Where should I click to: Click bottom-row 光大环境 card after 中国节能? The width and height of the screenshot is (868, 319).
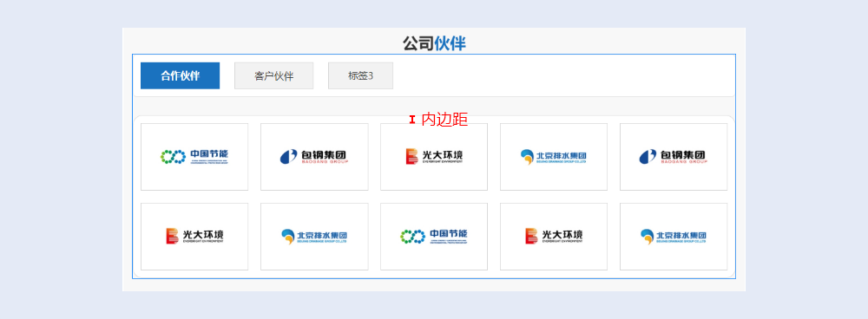coord(554,237)
